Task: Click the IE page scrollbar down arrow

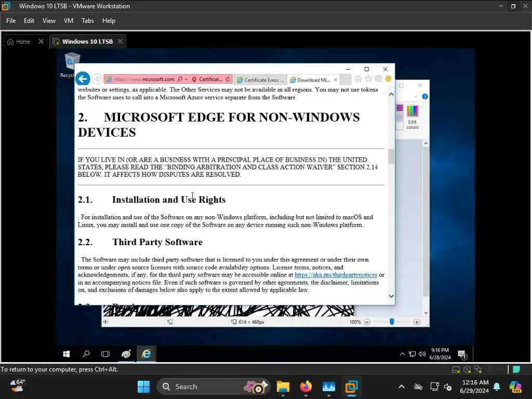Action: click(x=391, y=296)
